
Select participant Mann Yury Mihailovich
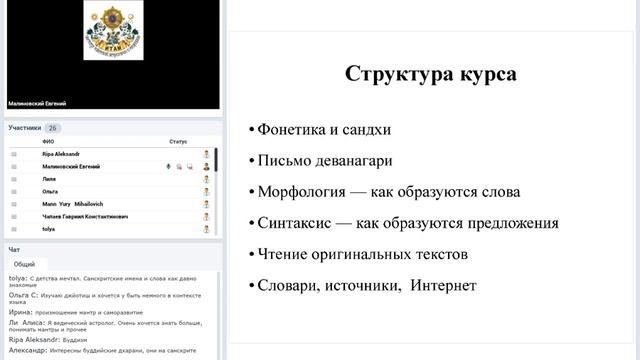point(73,204)
